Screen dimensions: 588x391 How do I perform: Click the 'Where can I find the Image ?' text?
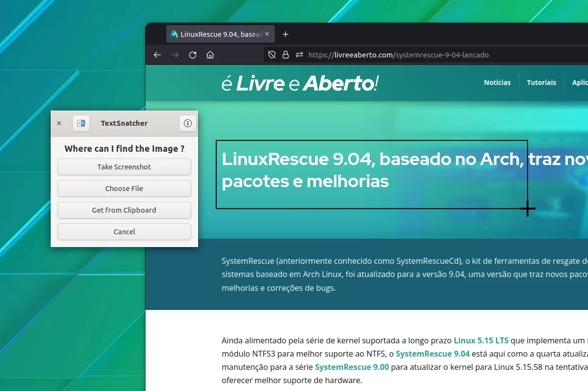click(x=124, y=149)
